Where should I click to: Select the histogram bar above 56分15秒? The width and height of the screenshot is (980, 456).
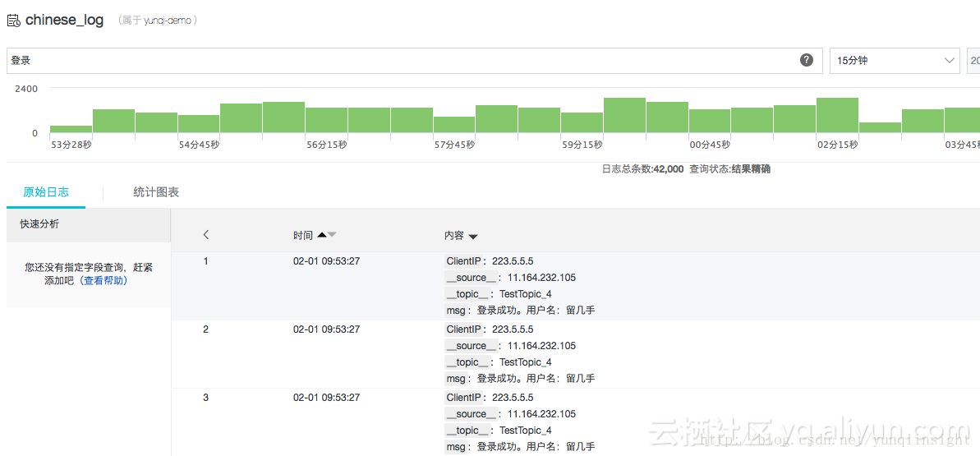pyautogui.click(x=326, y=120)
